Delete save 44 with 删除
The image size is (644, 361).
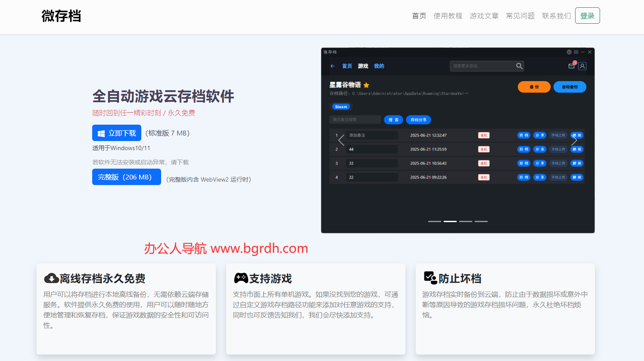pyautogui.click(x=577, y=149)
